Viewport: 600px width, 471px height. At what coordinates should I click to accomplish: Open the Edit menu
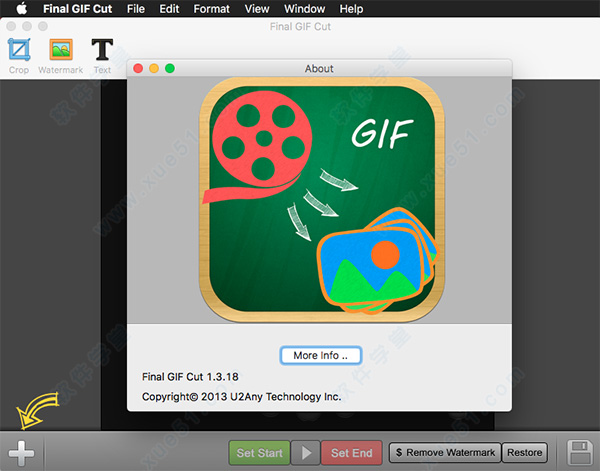[169, 8]
